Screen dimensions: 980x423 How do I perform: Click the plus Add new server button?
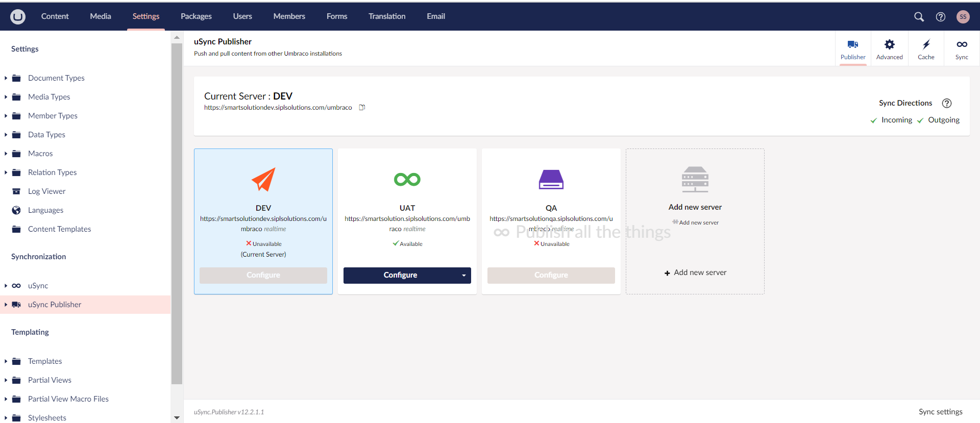695,273
